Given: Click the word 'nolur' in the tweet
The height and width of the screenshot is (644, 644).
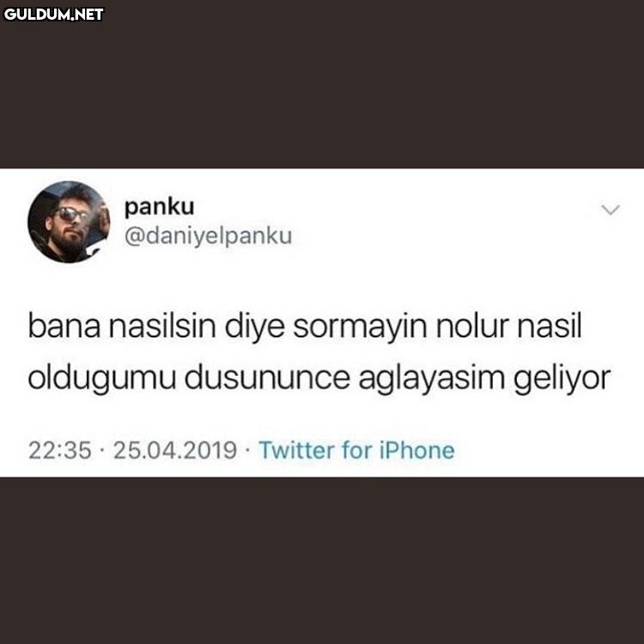Looking at the screenshot, I should (x=472, y=326).
